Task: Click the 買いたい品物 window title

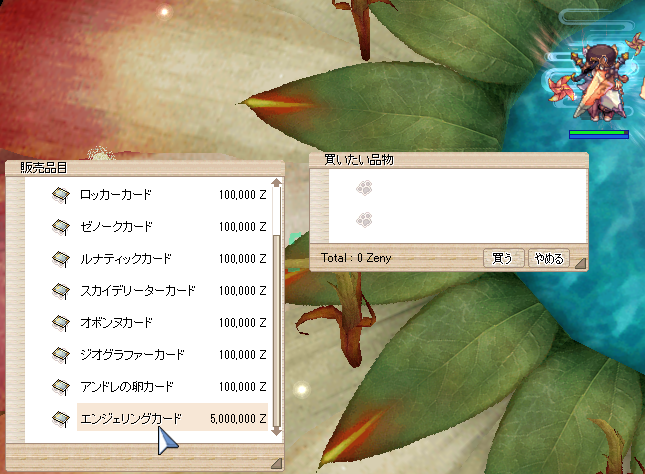Action: point(359,159)
